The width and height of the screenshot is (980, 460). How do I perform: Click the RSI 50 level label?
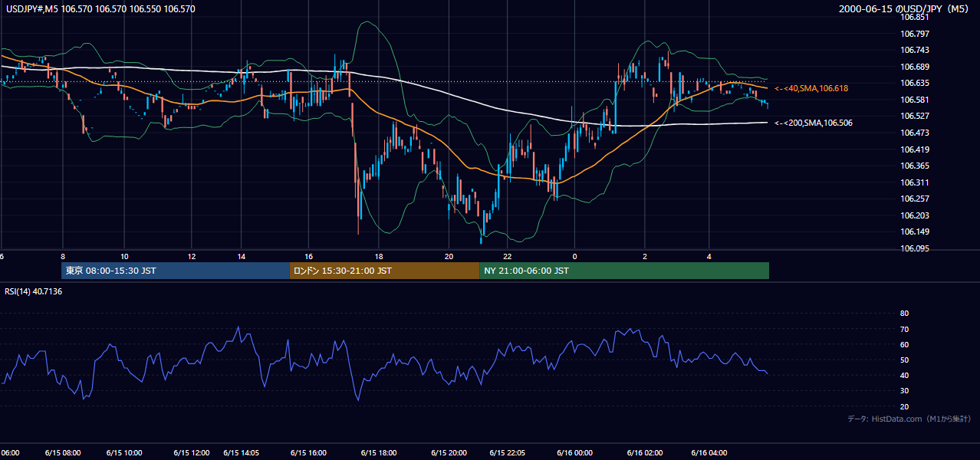pyautogui.click(x=904, y=360)
